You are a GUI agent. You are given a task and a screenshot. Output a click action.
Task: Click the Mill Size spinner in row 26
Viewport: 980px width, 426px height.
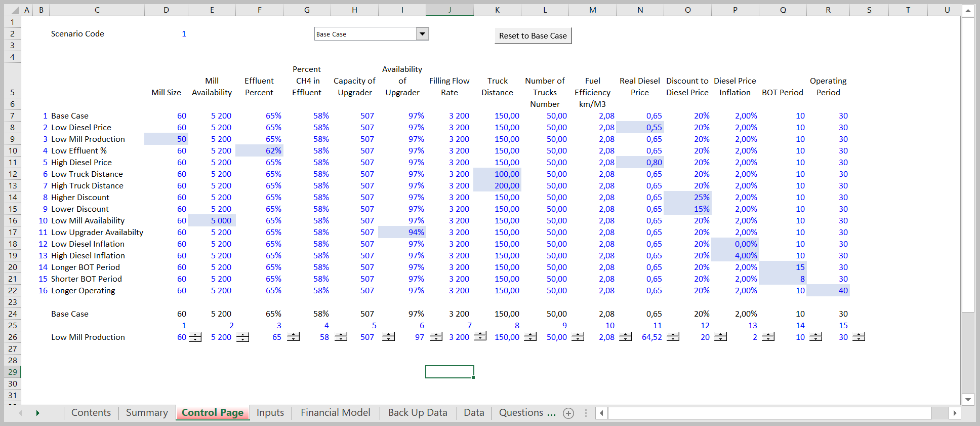[195, 337]
